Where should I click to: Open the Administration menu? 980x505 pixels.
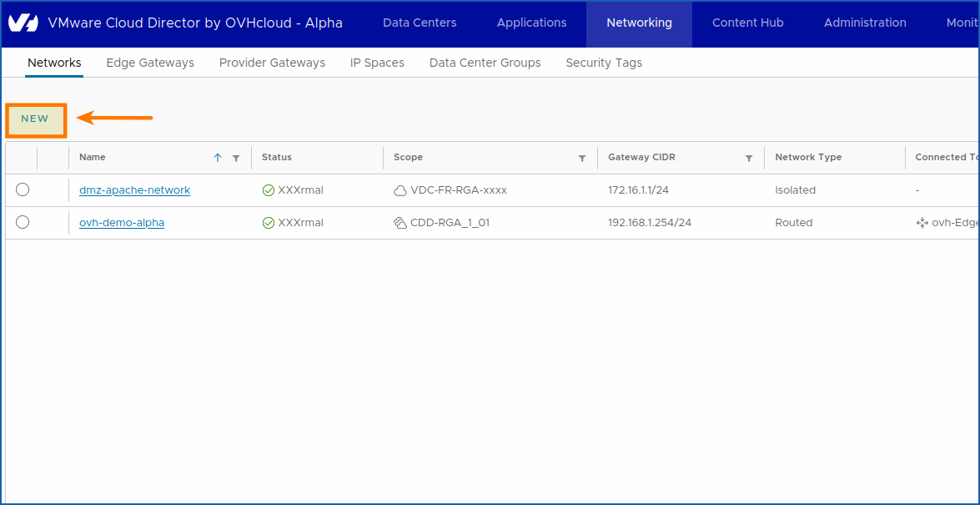(865, 23)
